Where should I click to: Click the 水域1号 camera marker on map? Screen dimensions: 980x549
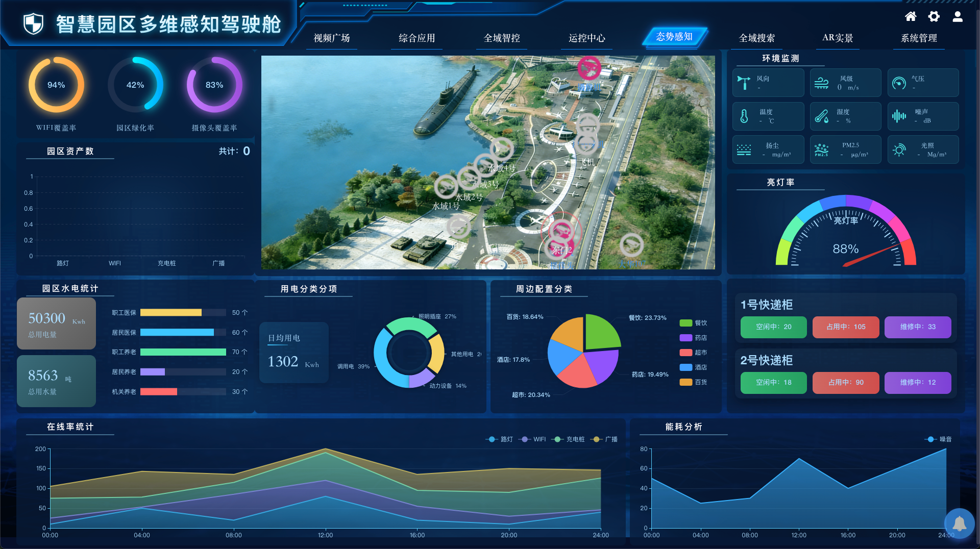coord(446,186)
